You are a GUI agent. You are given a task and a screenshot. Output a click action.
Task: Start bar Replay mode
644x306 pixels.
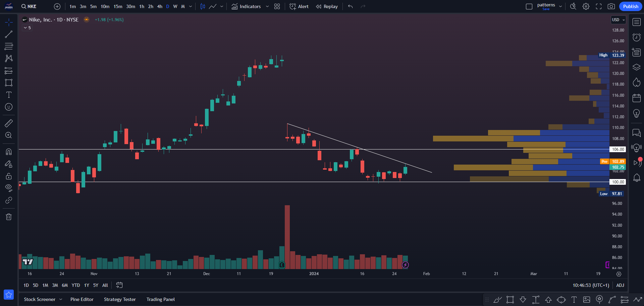327,6
